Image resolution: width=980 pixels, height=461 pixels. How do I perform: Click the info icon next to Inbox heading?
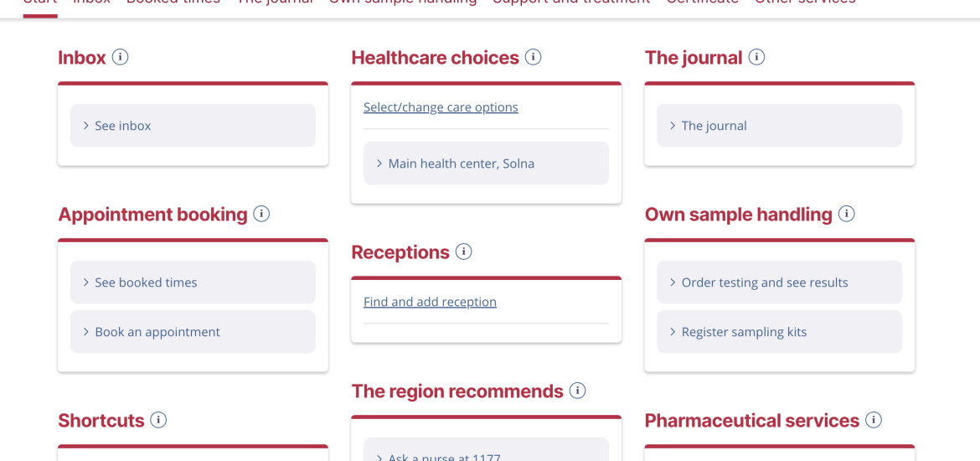[120, 57]
